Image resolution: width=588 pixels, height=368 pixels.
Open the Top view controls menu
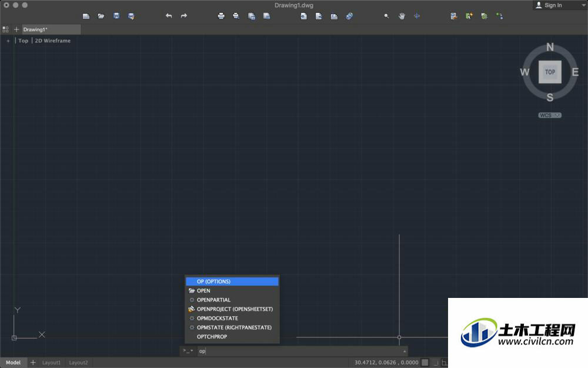point(24,41)
